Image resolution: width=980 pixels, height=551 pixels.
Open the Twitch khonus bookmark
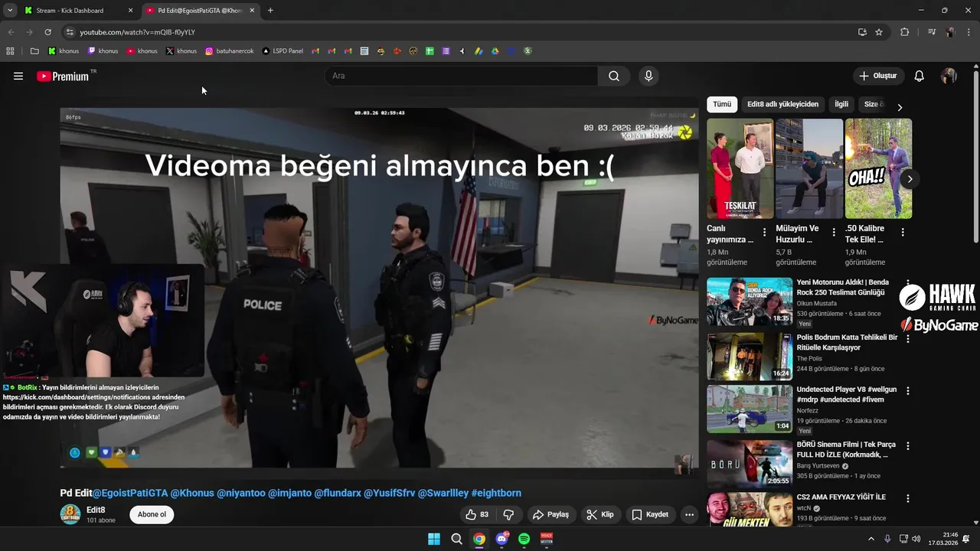pos(103,51)
